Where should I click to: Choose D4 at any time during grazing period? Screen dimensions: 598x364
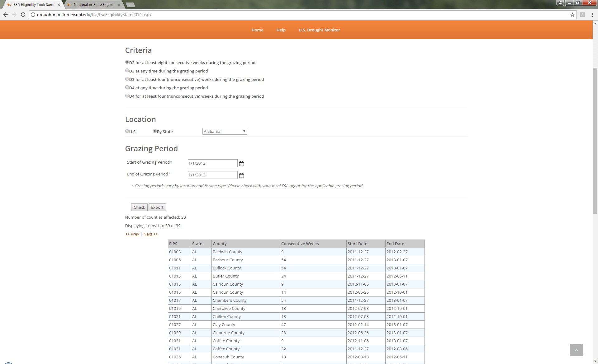click(127, 87)
